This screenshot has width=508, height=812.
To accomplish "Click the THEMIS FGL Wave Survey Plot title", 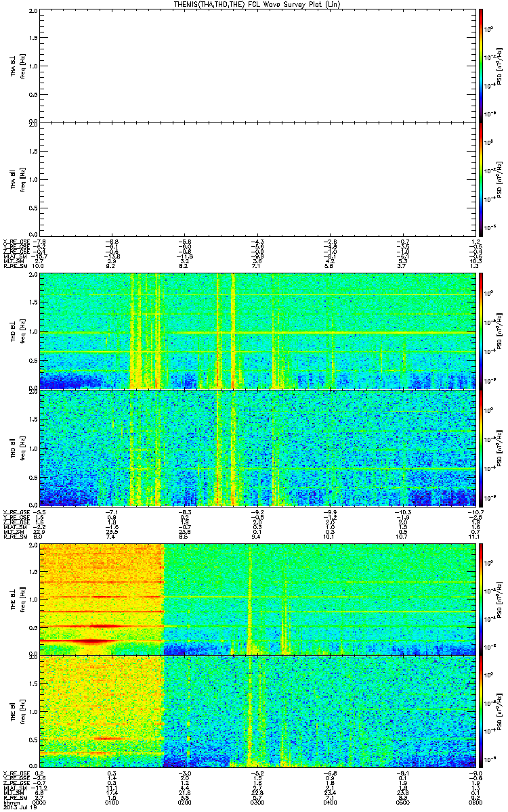I will (257, 4).
